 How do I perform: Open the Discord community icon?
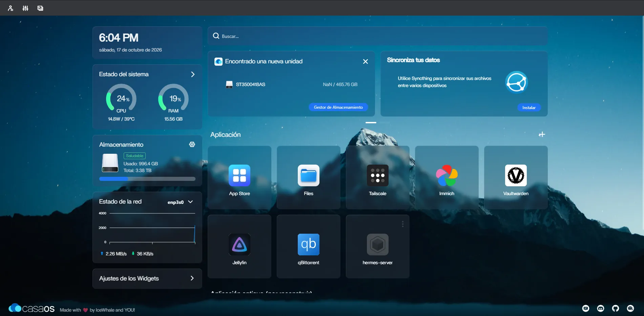click(x=600, y=308)
